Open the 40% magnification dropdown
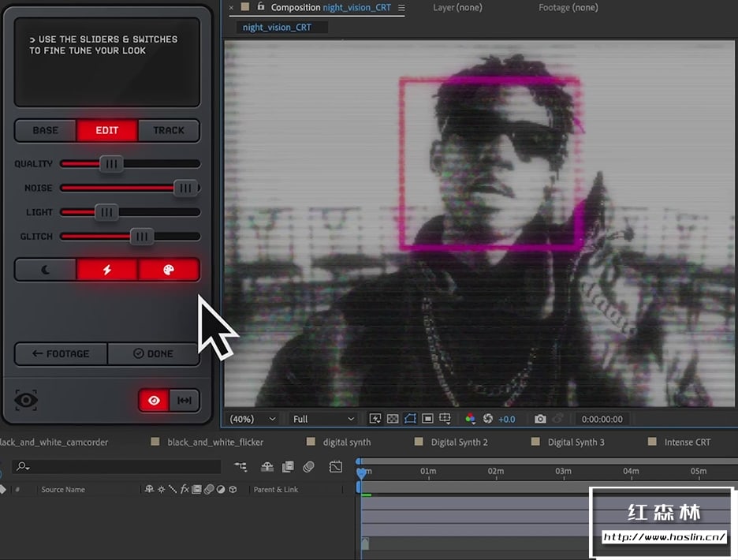This screenshot has height=560, width=738. click(x=252, y=419)
